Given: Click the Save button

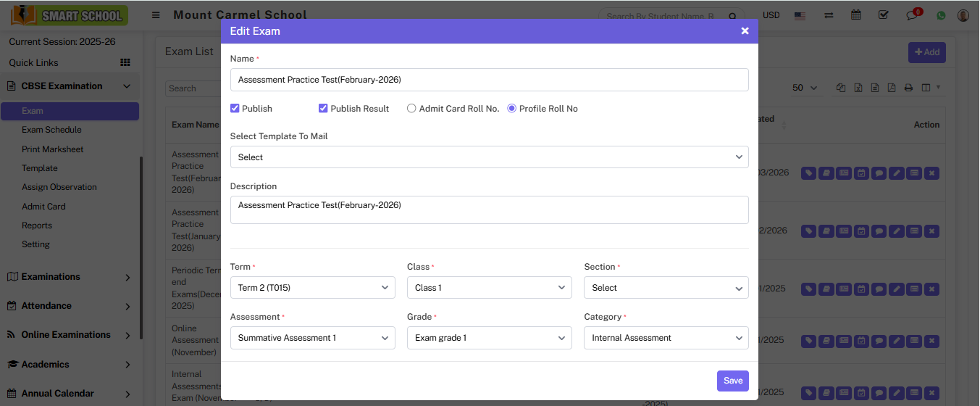Looking at the screenshot, I should pos(732,381).
